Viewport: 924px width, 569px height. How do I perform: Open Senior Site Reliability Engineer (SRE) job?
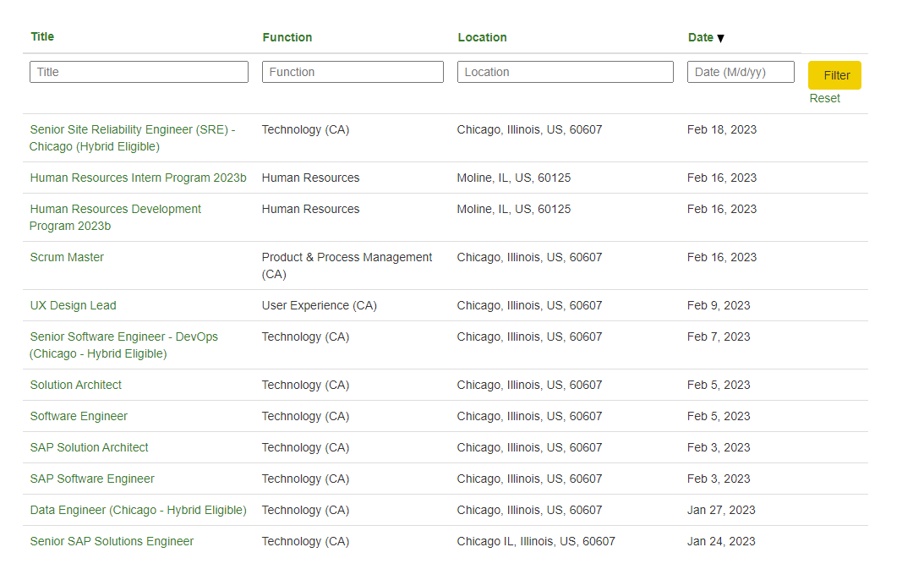[132, 138]
